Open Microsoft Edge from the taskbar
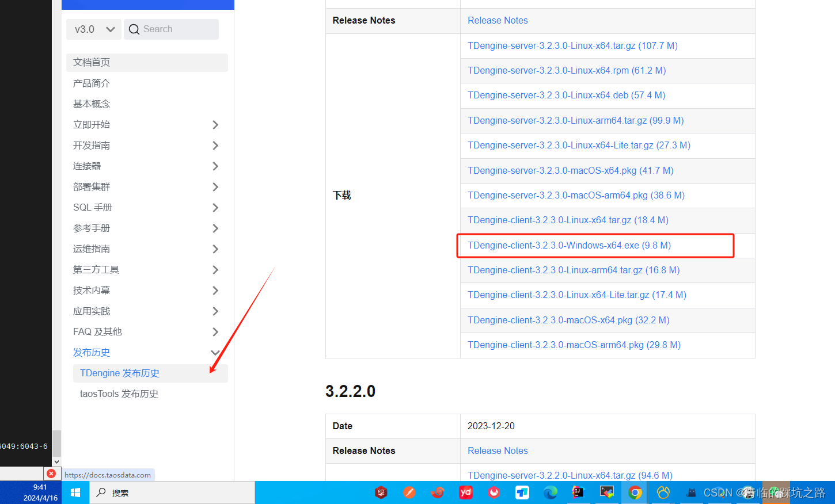Screen dimensions: 835x504 pos(551,492)
